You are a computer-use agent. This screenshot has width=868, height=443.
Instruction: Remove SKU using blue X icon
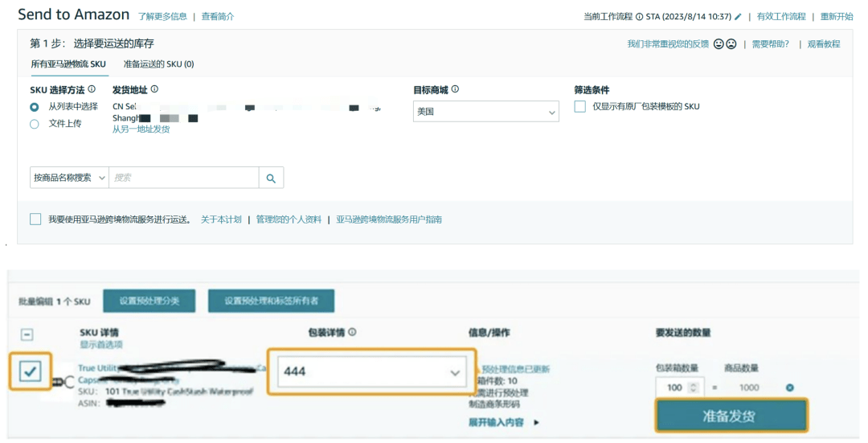click(789, 388)
